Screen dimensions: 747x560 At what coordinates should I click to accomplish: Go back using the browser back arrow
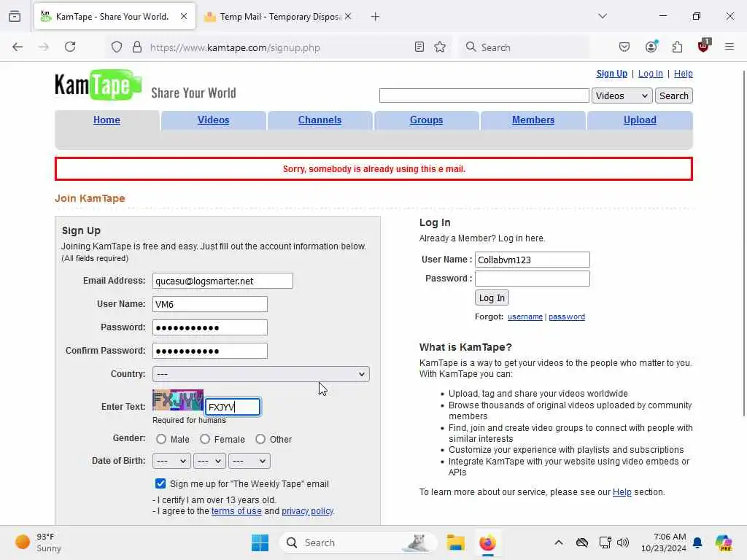[x=18, y=47]
